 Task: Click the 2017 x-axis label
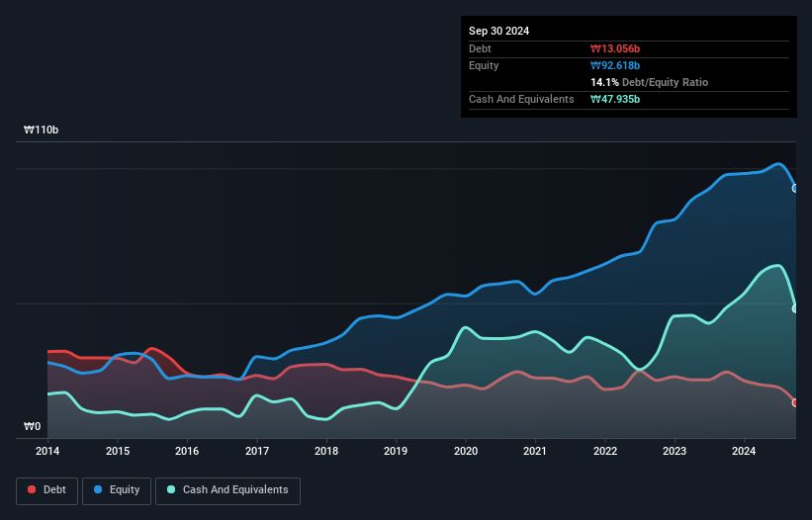click(257, 451)
